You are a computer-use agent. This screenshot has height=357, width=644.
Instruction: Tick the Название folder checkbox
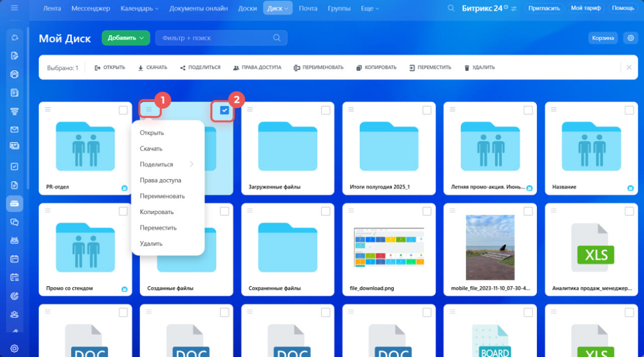coord(629,110)
